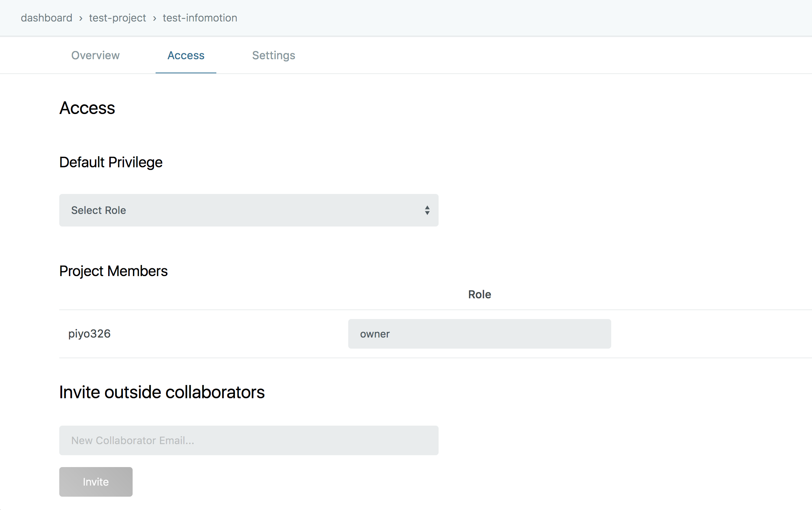Click the second breadcrumb chevron separator
Viewport: 812px width, 510px height.
pyautogui.click(x=154, y=18)
